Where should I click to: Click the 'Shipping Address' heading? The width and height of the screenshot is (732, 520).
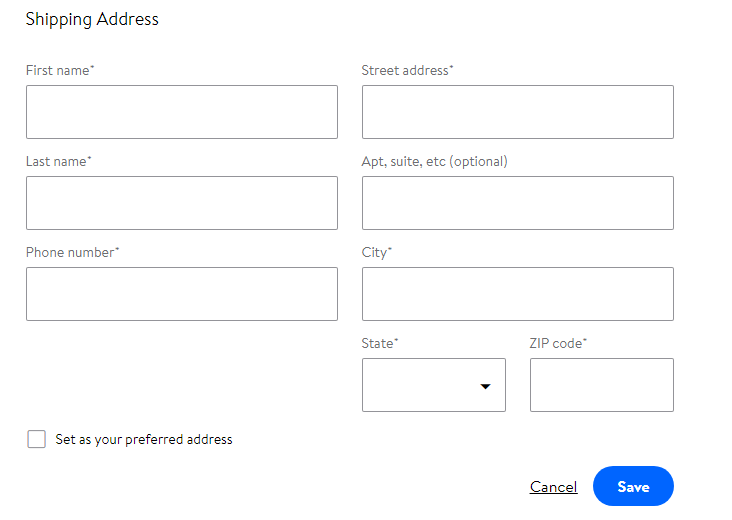pyautogui.click(x=92, y=19)
